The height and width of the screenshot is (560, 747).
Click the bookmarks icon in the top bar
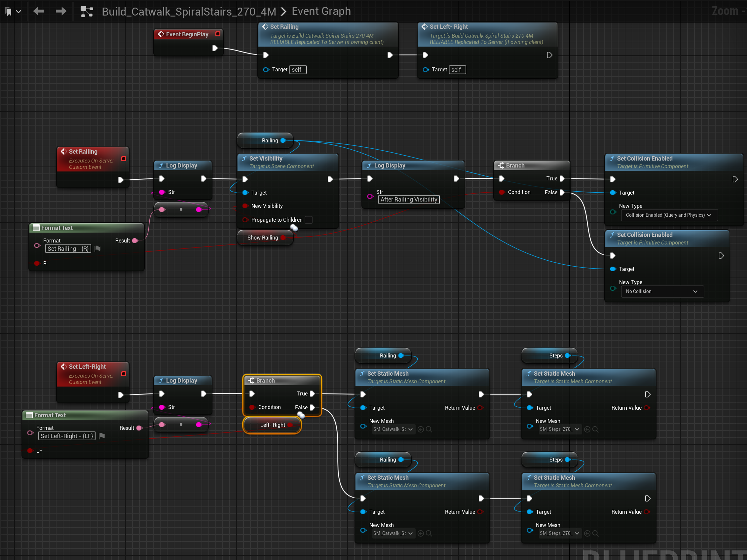(9, 12)
